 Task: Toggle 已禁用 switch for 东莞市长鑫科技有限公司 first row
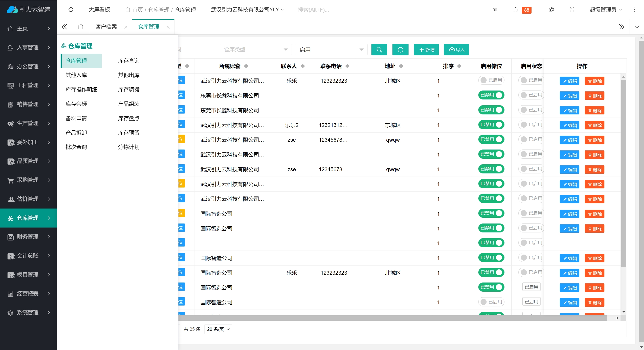click(491, 95)
